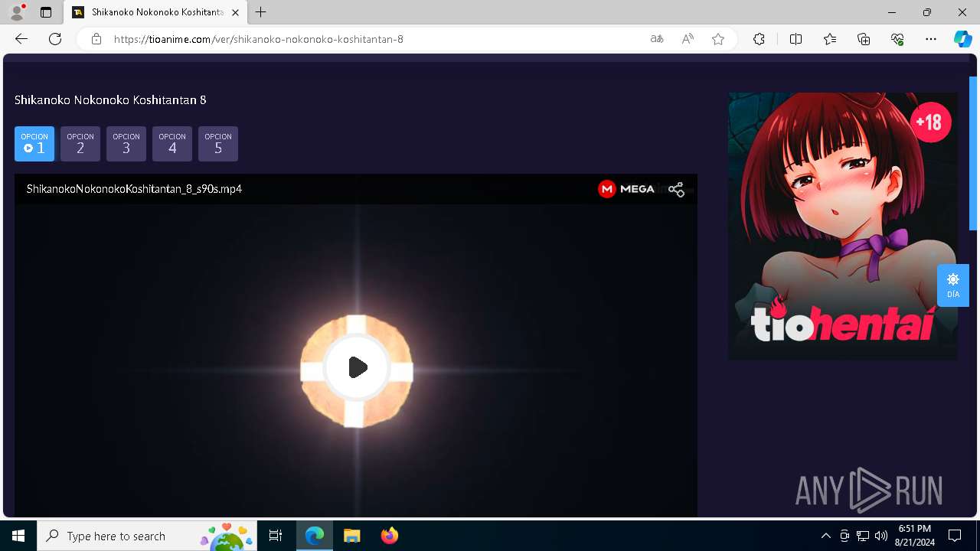Open the MEGA logo link
The image size is (980, 551).
coord(626,189)
